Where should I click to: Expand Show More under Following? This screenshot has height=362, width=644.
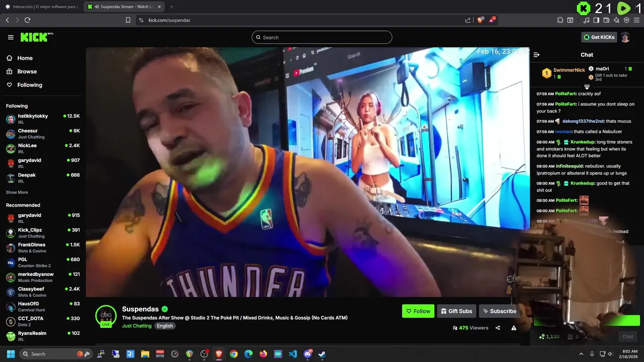[17, 193]
